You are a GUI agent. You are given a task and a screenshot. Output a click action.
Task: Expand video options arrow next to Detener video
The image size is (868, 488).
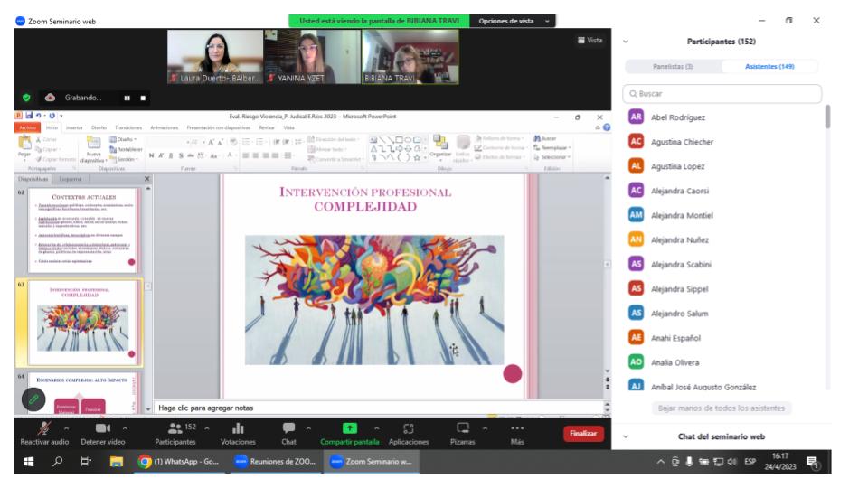coord(125,428)
